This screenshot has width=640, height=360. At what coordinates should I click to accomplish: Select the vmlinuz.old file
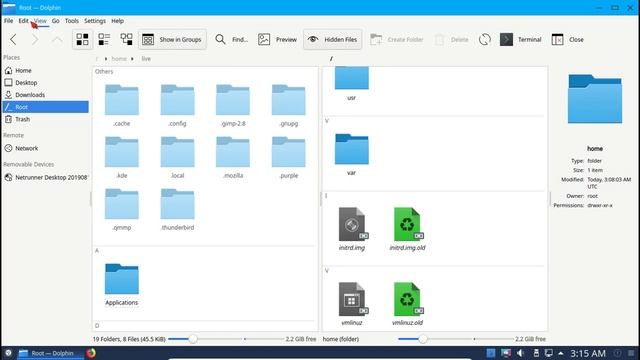407,304
